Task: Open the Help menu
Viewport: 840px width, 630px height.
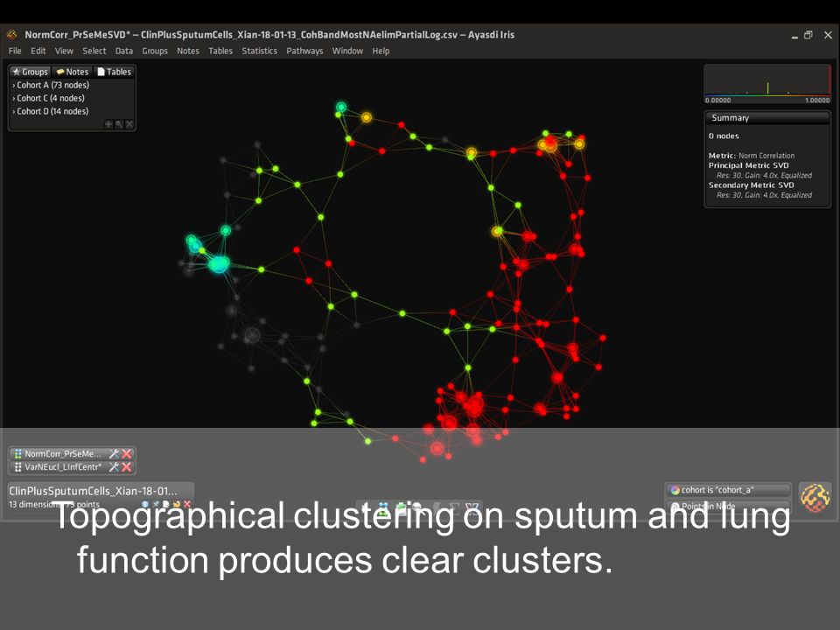Action: [381, 51]
